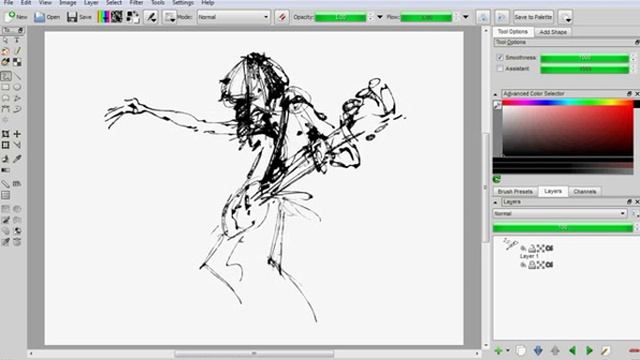Viewport: 640px width, 360px height.
Task: Open layer properties pencil icon
Action: coord(606,350)
